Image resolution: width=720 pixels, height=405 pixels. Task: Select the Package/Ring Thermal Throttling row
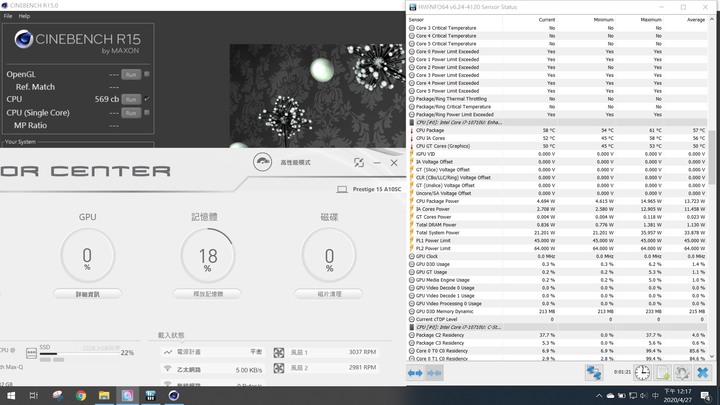[557, 99]
